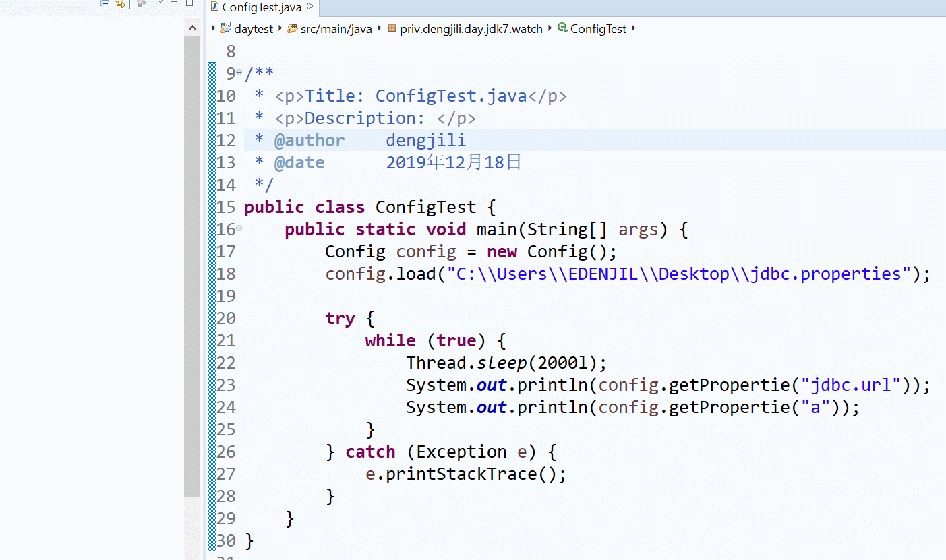Click the green class icon before ConfigTest in the breadcrumb
Image resolution: width=946 pixels, height=560 pixels.
click(562, 28)
